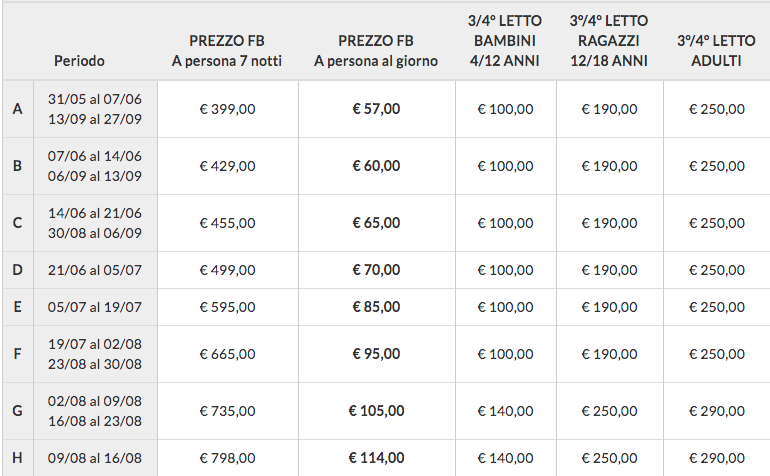The width and height of the screenshot is (770, 476).
Task: Select the € 114,00 daily price
Action: point(376,458)
